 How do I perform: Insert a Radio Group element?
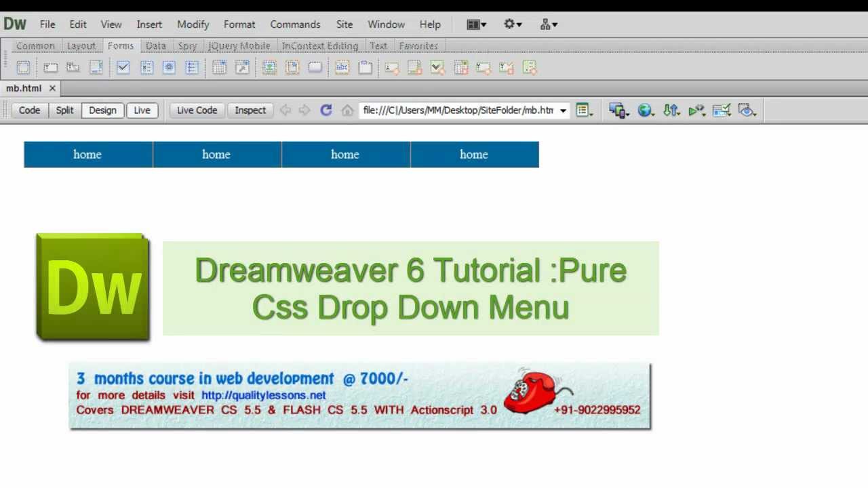[192, 67]
